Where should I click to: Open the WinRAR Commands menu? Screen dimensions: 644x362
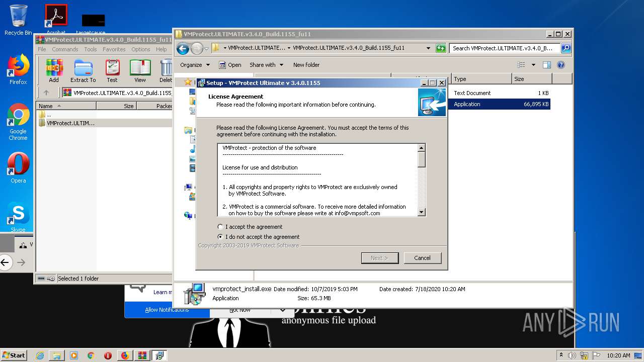(65, 49)
